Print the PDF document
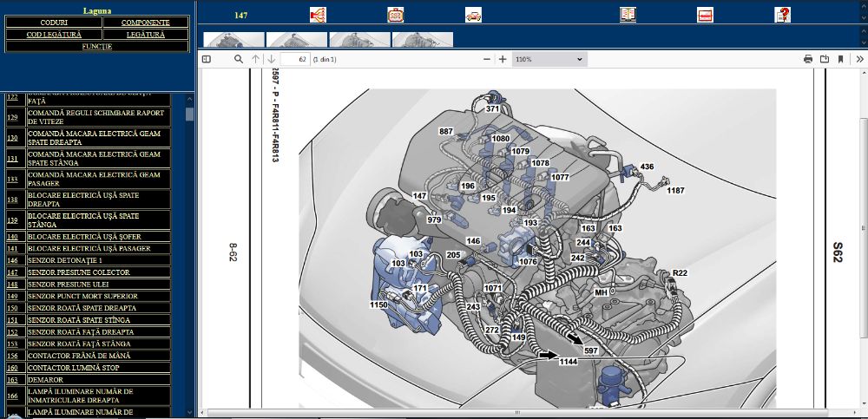 point(808,59)
